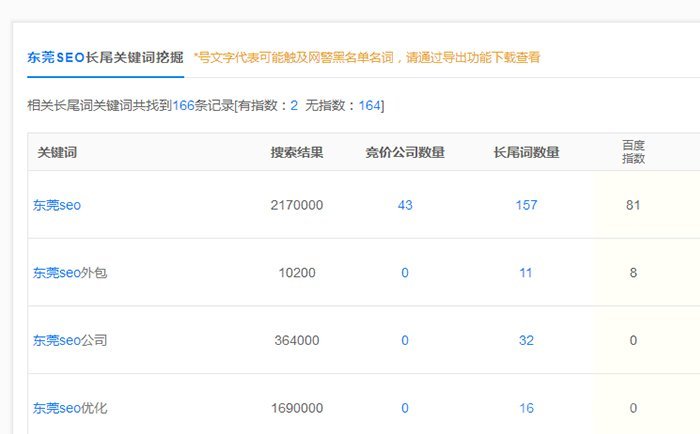Click bidding company count 0 for 东莞seo外包
The image size is (700, 434).
pyautogui.click(x=405, y=272)
